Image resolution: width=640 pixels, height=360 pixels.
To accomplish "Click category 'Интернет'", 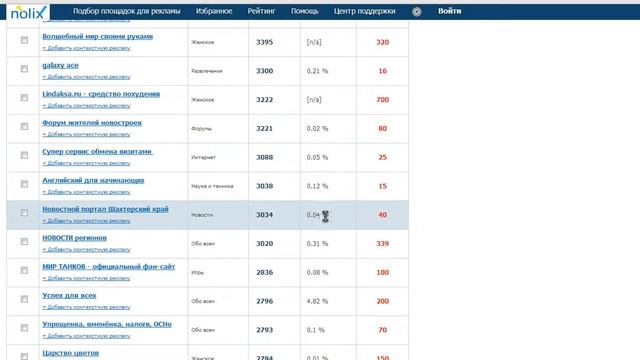I will (x=203, y=157).
